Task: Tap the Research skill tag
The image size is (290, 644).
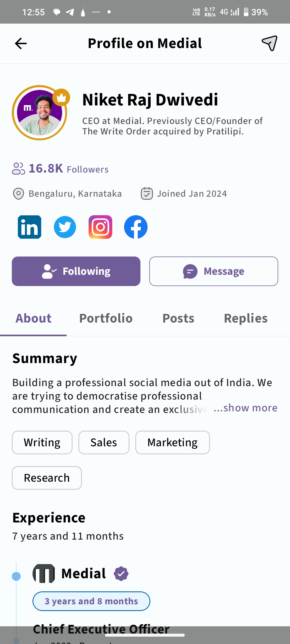Action: click(x=47, y=478)
